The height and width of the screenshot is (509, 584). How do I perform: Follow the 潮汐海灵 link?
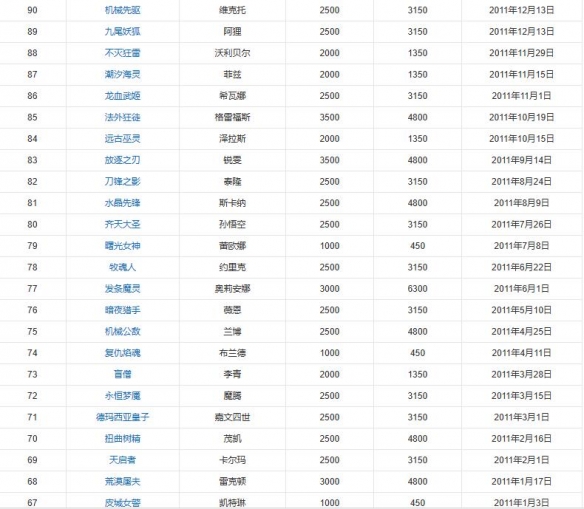(123, 74)
